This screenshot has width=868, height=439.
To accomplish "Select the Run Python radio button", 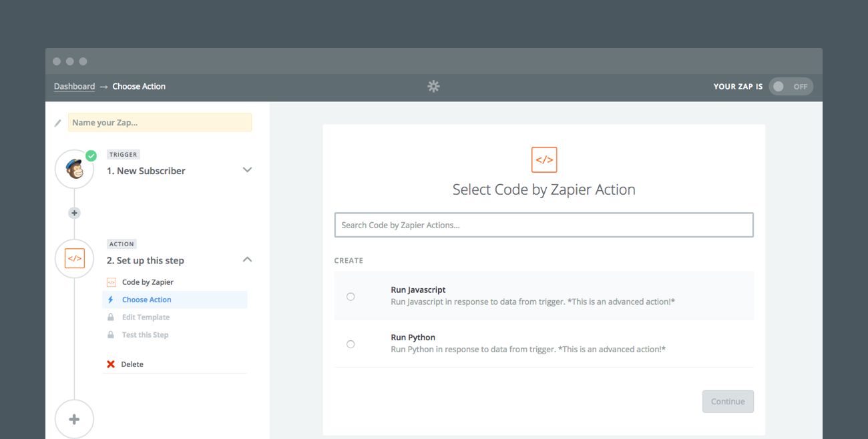I will [x=351, y=344].
